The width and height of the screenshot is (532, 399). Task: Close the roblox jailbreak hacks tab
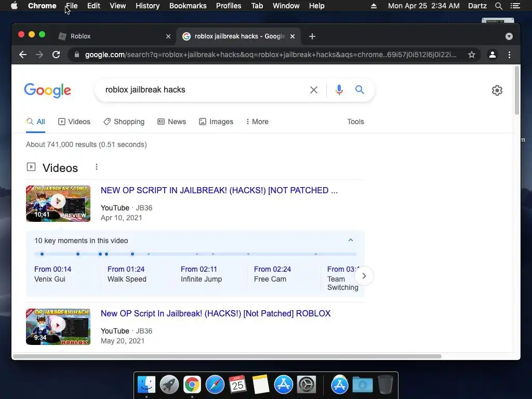292,36
